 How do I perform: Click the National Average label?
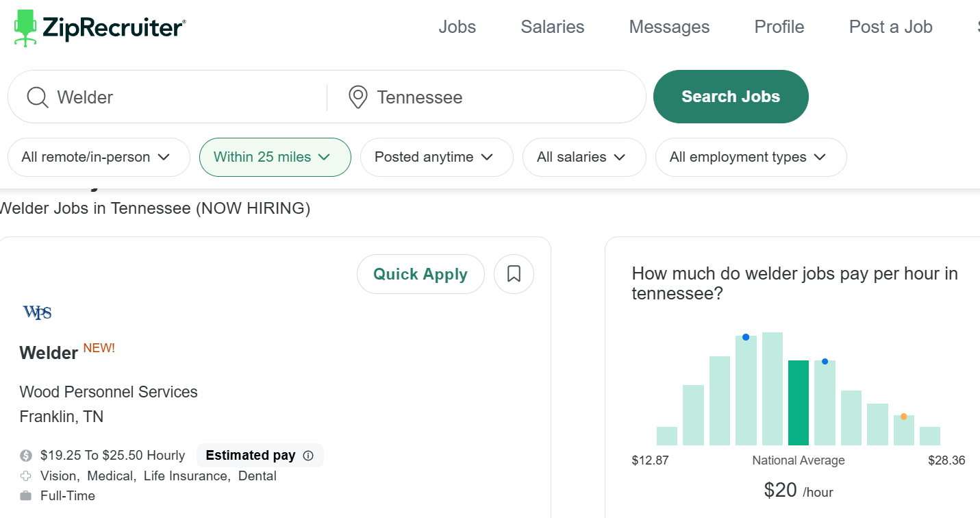[799, 460]
